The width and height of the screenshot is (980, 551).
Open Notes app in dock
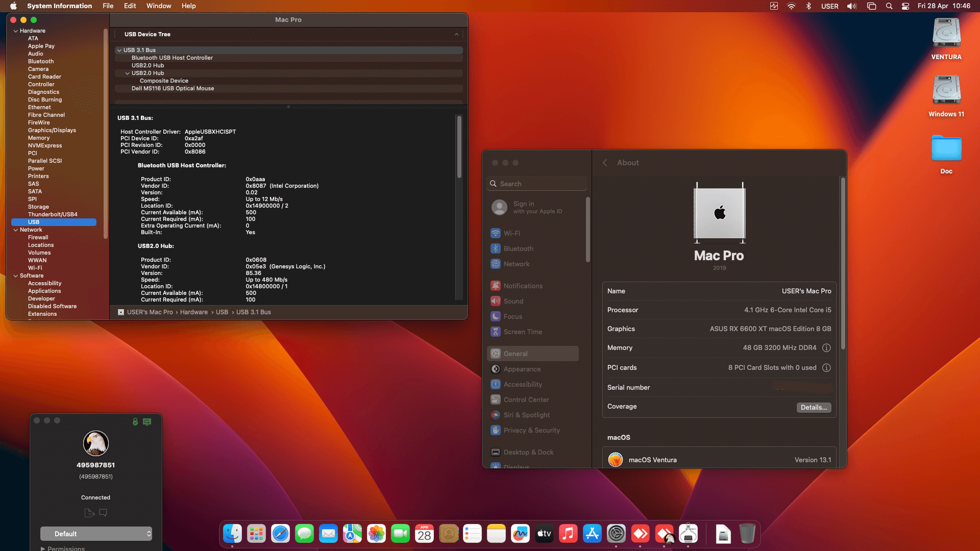[x=496, y=534]
